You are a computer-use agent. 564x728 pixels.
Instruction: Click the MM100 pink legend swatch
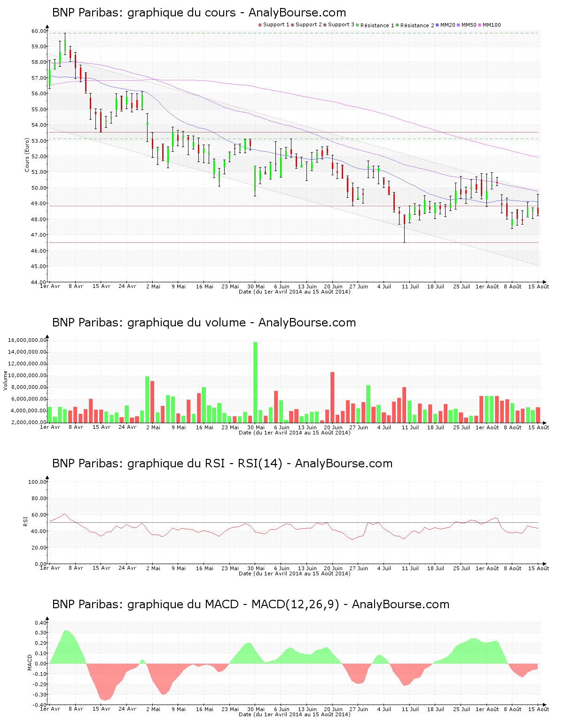tap(479, 25)
